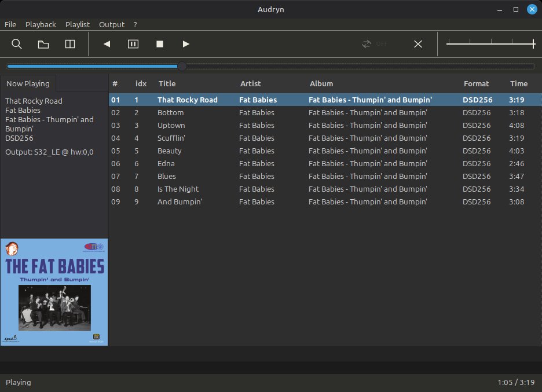Click the 2:46 duration cell
Screen dimensions: 542x392
[517, 163]
